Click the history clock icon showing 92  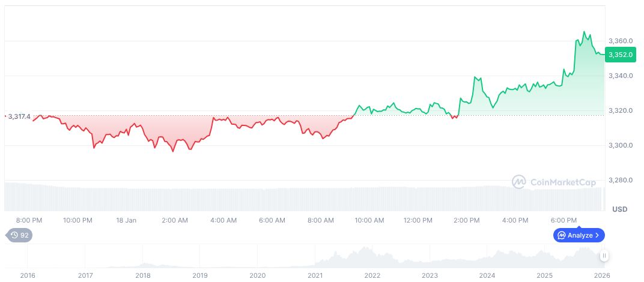click(14, 235)
